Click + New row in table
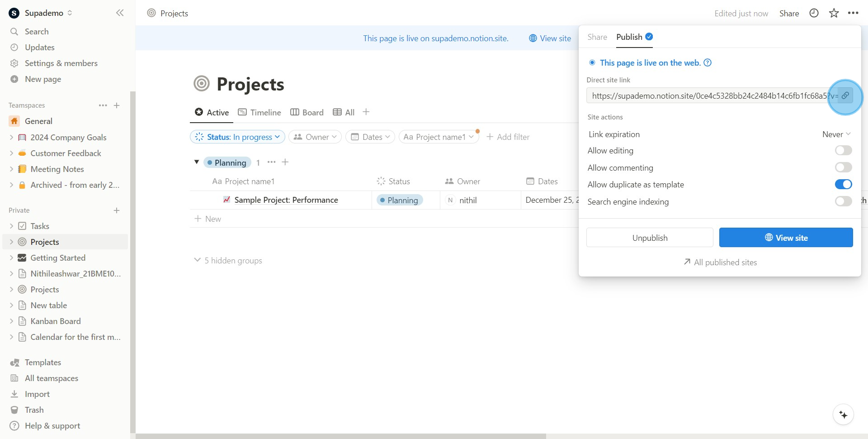 [208, 219]
